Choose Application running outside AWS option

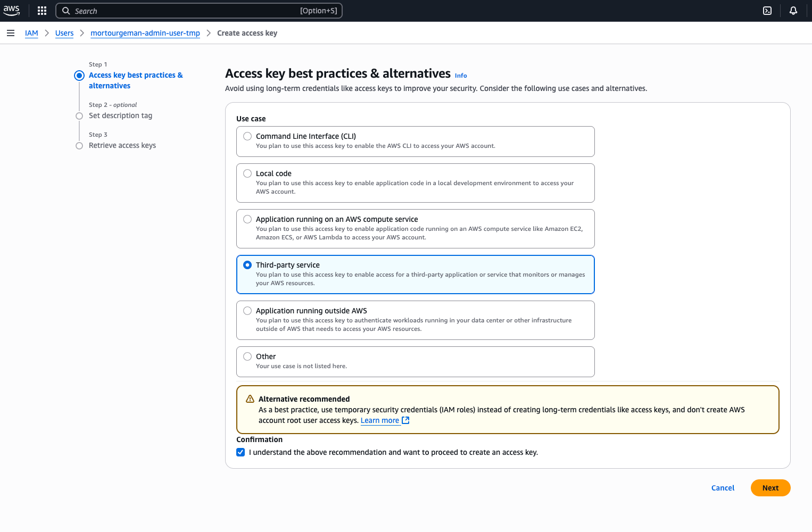pos(247,311)
